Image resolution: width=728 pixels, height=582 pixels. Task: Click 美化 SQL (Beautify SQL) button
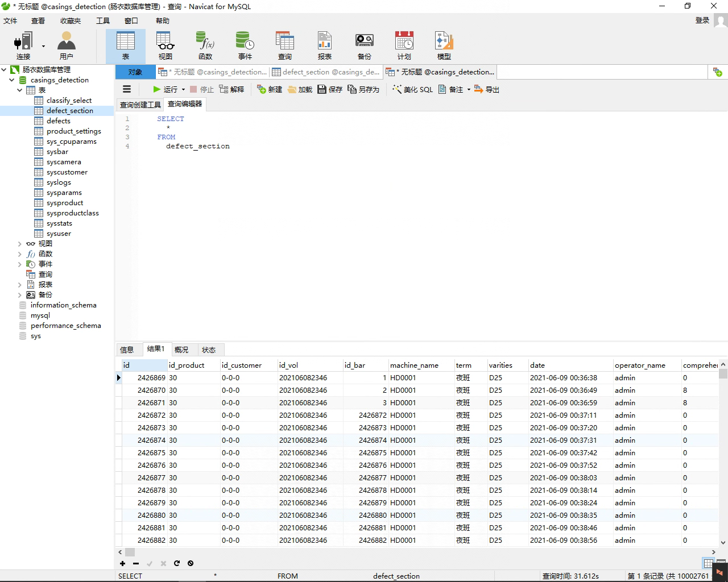[x=413, y=89]
